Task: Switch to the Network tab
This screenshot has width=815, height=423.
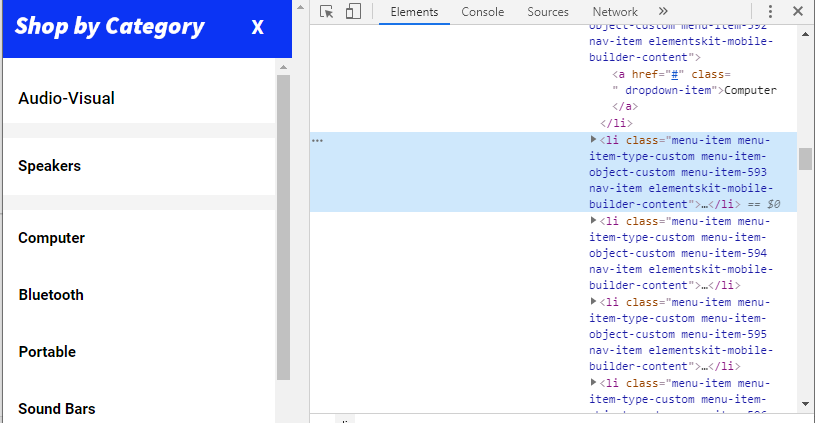Action: click(615, 12)
